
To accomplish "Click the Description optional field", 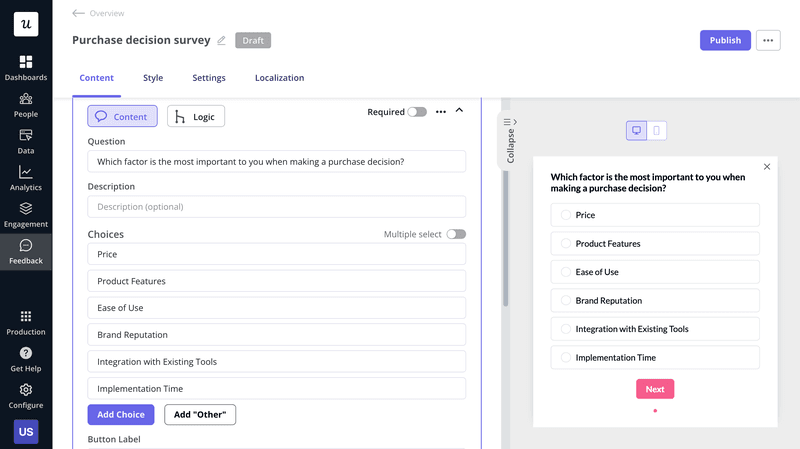I will tap(277, 207).
